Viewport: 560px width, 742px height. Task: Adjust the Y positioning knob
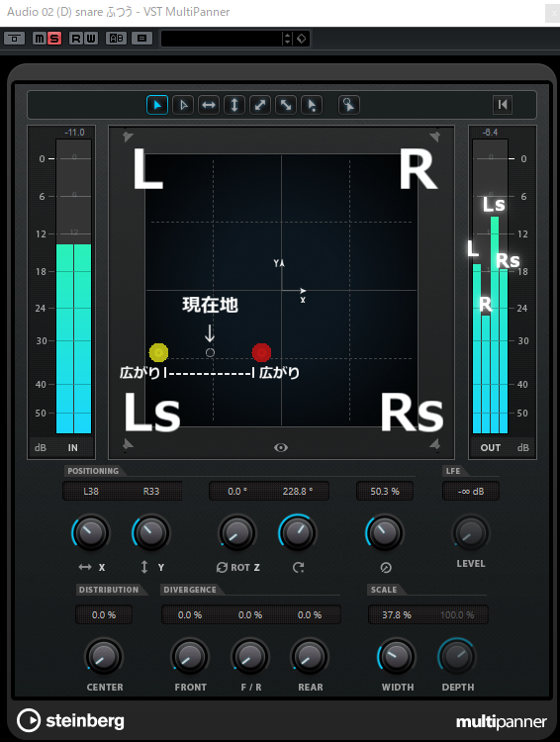click(x=151, y=533)
